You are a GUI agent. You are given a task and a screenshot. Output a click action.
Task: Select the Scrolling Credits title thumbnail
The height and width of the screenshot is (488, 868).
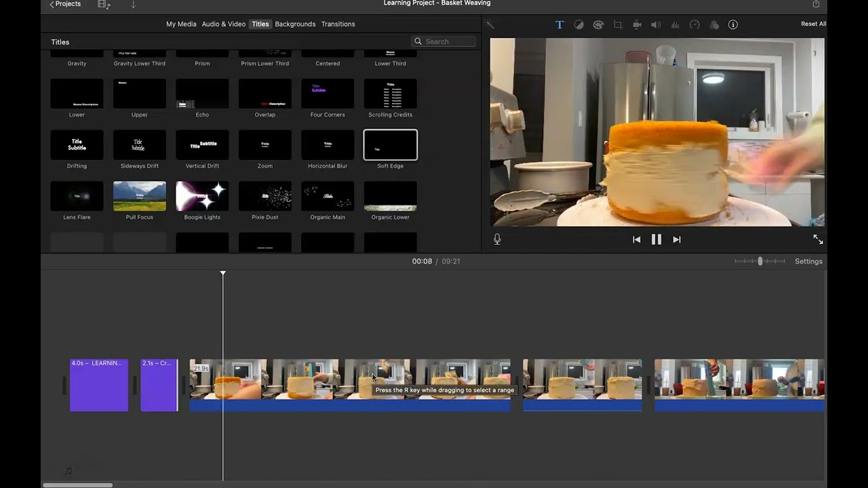click(391, 94)
